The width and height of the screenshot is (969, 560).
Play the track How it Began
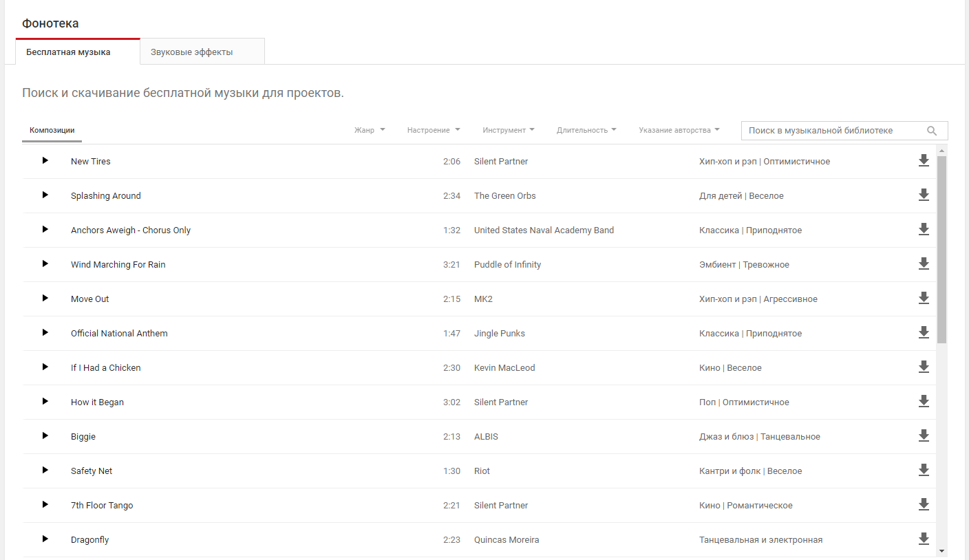pyautogui.click(x=45, y=401)
